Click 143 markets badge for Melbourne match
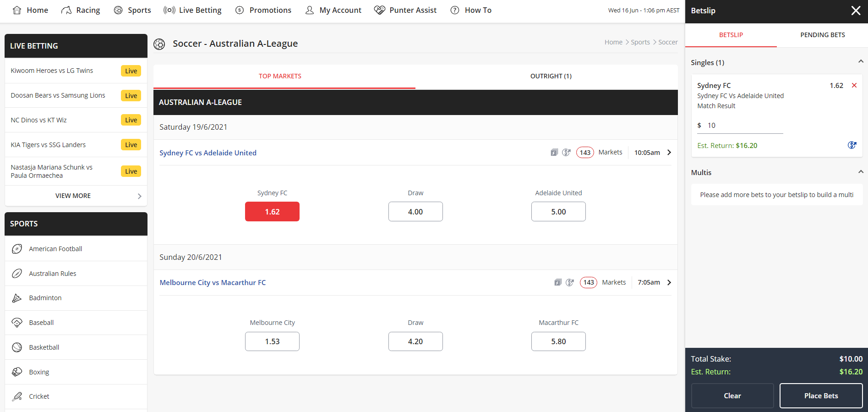Viewport: 868px width, 412px height. tap(589, 282)
